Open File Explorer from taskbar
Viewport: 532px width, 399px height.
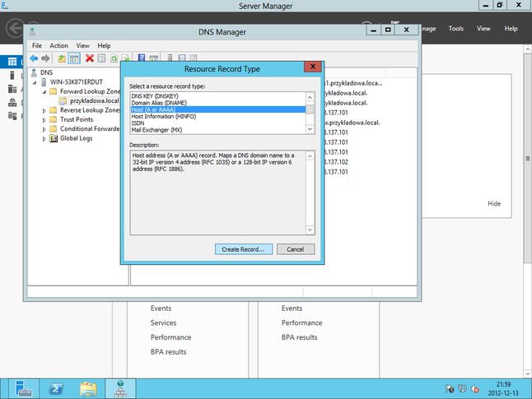pyautogui.click(x=89, y=388)
